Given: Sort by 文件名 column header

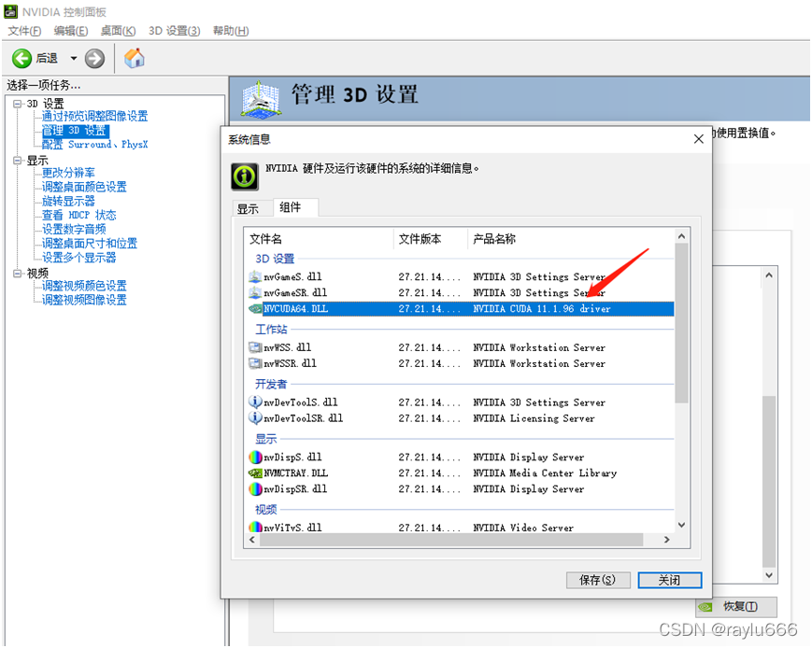Looking at the screenshot, I should click(x=319, y=239).
